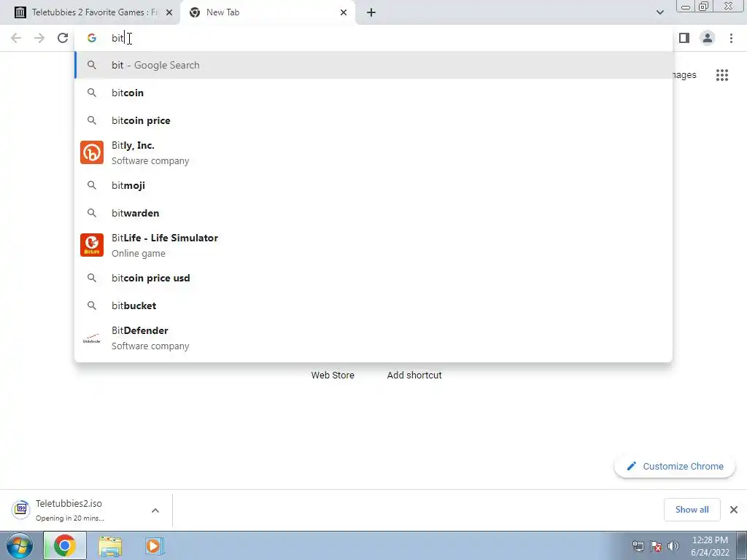Select BitLife - Life Simulator suggestion
Viewport: 747px width, 560px height.
[x=373, y=245]
